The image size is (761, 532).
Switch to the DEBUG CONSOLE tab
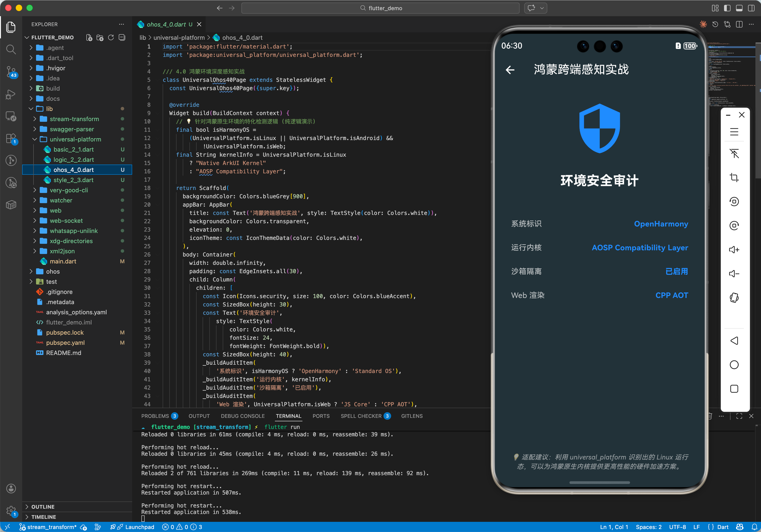[x=243, y=416]
